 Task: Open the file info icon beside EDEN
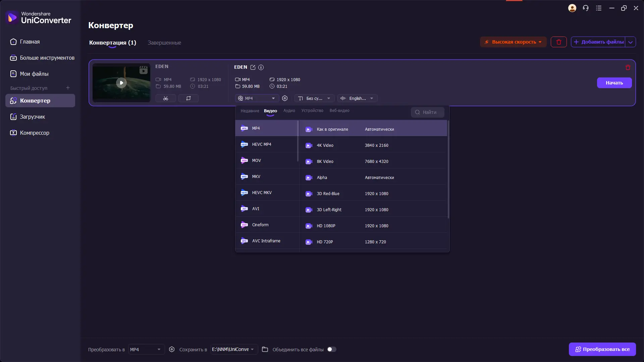[x=261, y=67]
